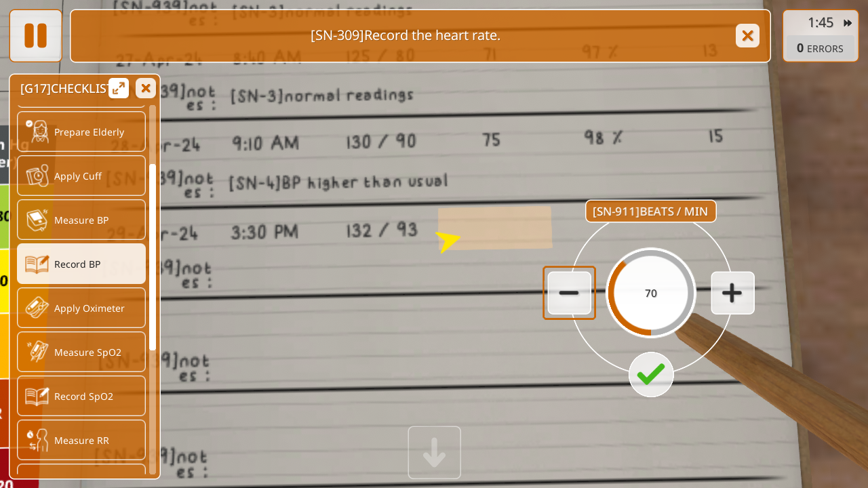
Task: Click the down arrow to scroll logbook
Action: 435,453
